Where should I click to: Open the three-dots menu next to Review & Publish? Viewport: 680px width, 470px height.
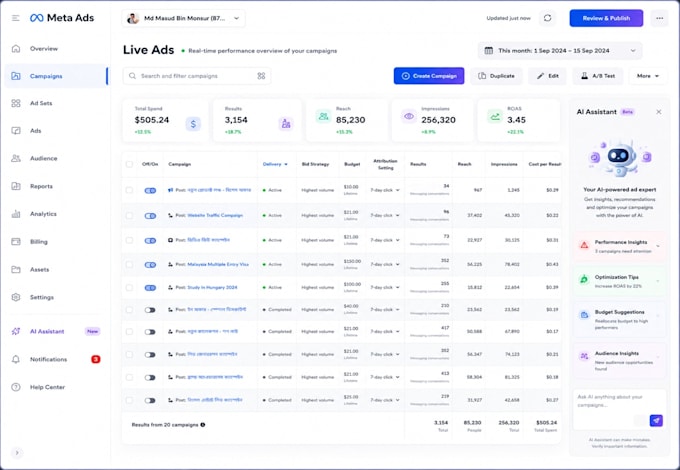coord(659,18)
